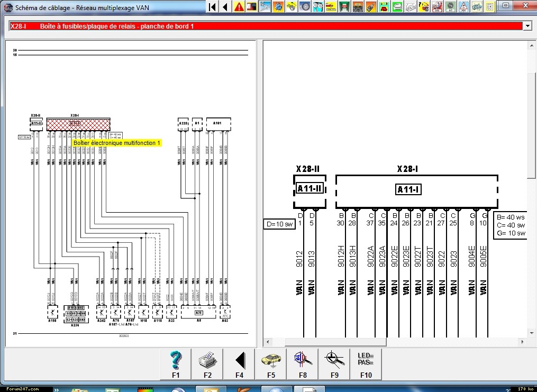Click the hatched A11-I block in overview diagram
This screenshot has width=537, height=392.
pos(78,124)
